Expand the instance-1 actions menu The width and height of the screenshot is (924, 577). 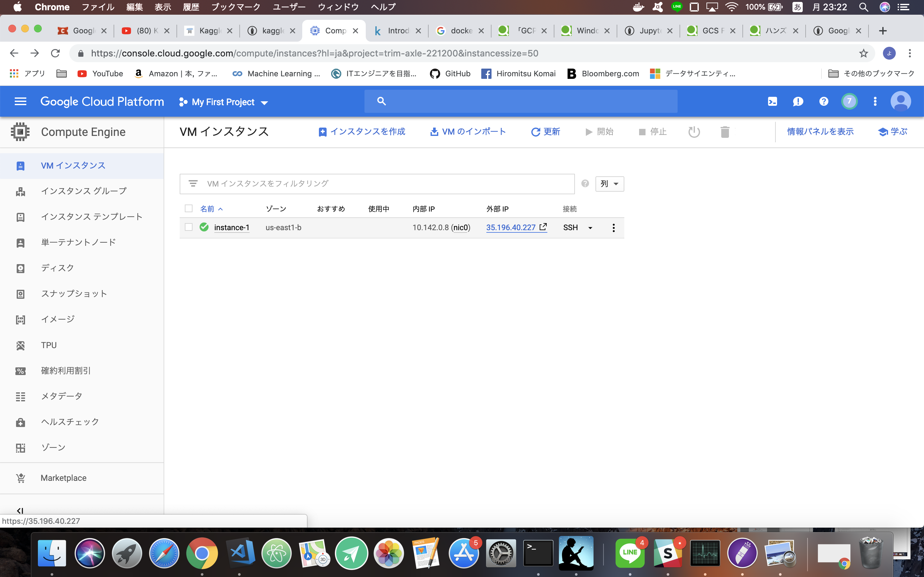pos(613,227)
